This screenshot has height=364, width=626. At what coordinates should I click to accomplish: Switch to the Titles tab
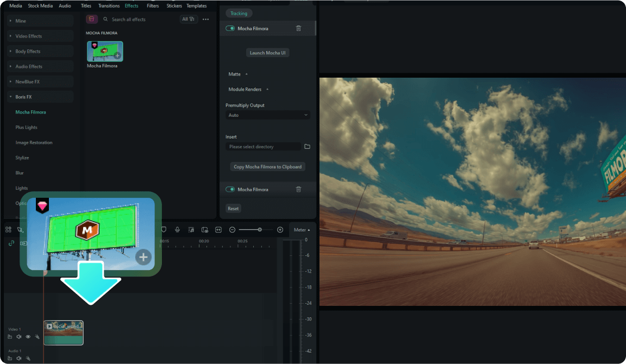point(86,5)
